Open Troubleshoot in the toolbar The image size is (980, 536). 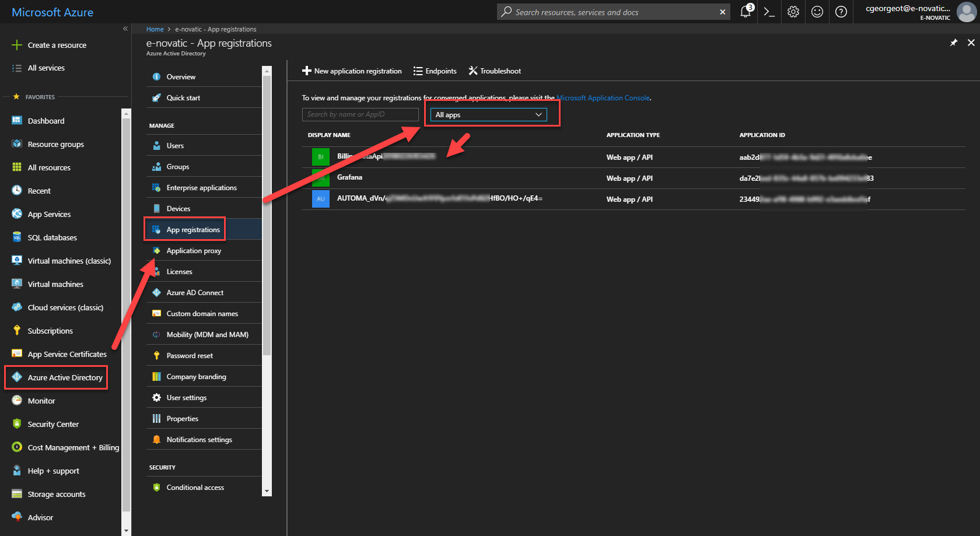point(495,71)
